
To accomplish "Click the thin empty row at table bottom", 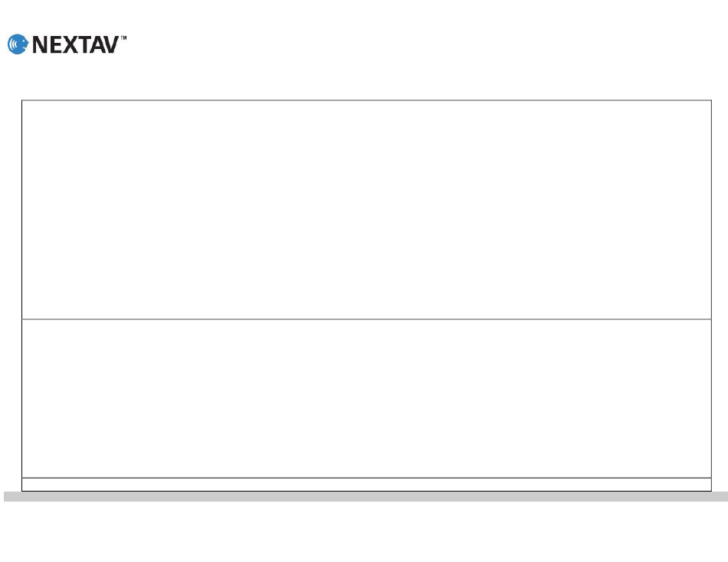I will 366,485.
